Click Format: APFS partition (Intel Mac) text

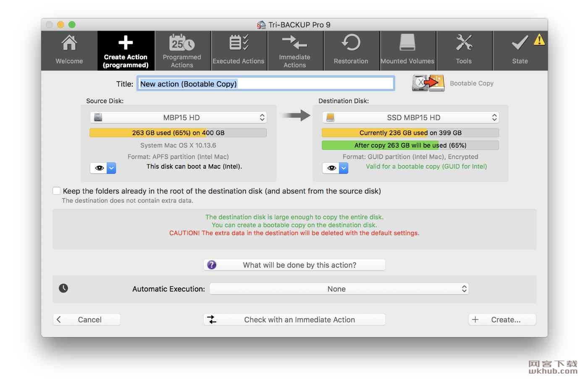[178, 157]
